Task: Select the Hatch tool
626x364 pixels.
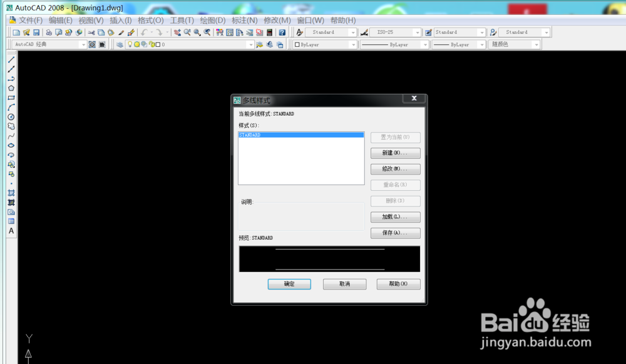Action: coord(11,193)
